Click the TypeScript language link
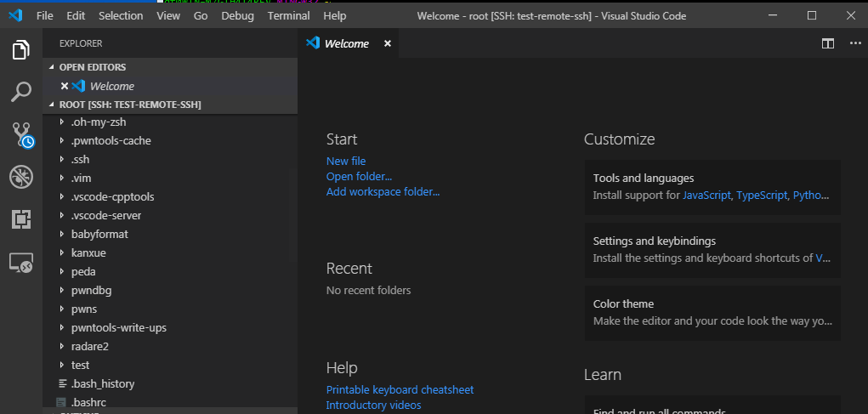 click(x=762, y=196)
